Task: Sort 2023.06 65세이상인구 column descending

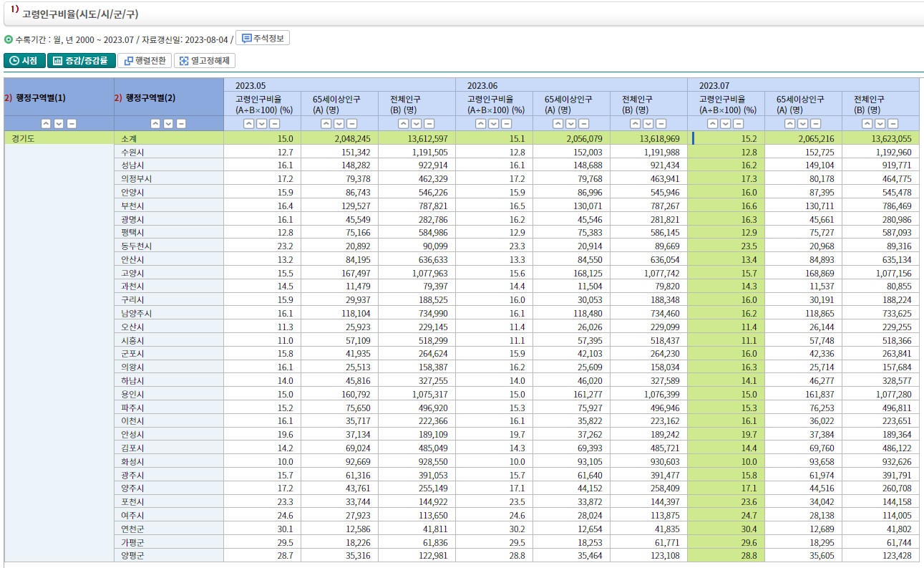Action: 571,124
